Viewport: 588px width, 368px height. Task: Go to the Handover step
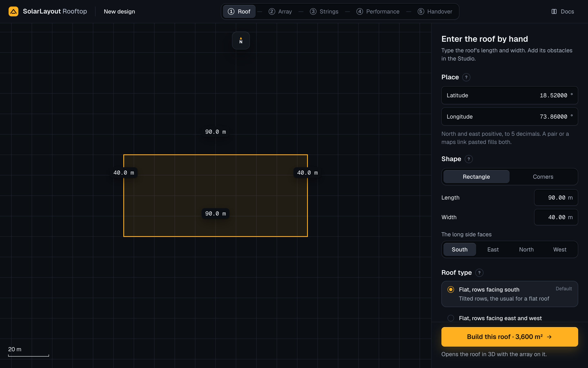coord(435,11)
